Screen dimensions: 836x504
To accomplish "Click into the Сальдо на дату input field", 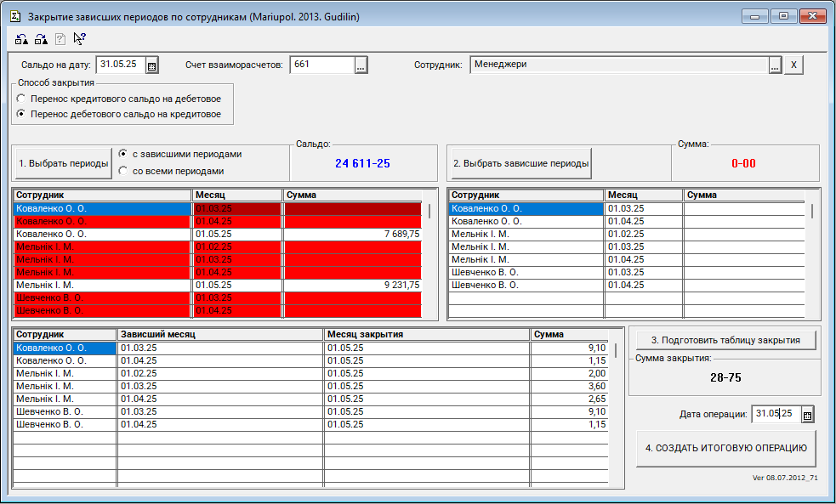I will pos(120,65).
